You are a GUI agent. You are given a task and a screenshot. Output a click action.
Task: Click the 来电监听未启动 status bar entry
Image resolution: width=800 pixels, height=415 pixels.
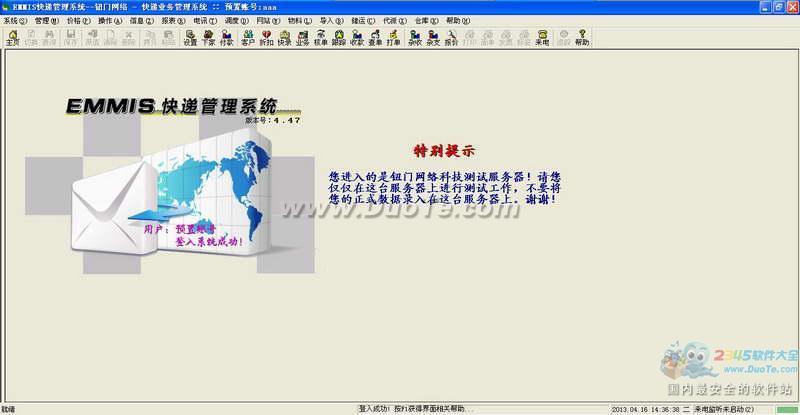724,409
